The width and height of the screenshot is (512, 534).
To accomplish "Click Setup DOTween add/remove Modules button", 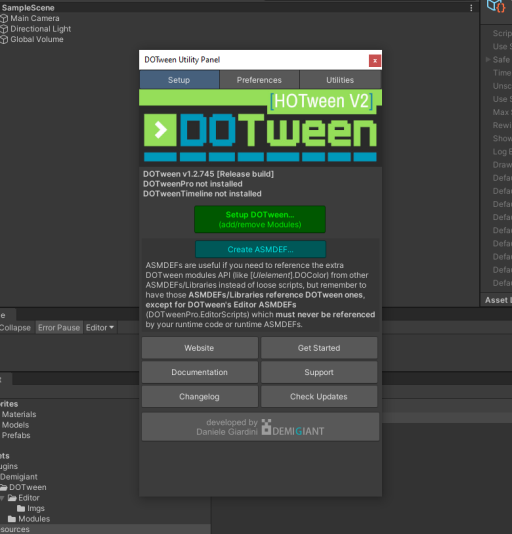I will pyautogui.click(x=260, y=219).
